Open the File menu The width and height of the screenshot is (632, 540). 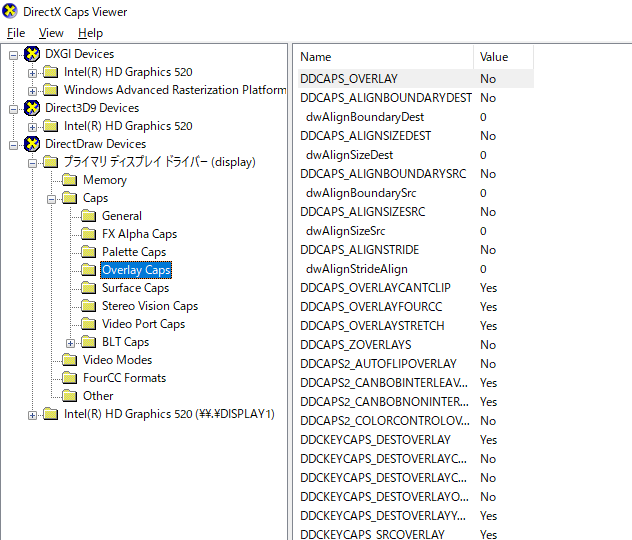click(15, 33)
